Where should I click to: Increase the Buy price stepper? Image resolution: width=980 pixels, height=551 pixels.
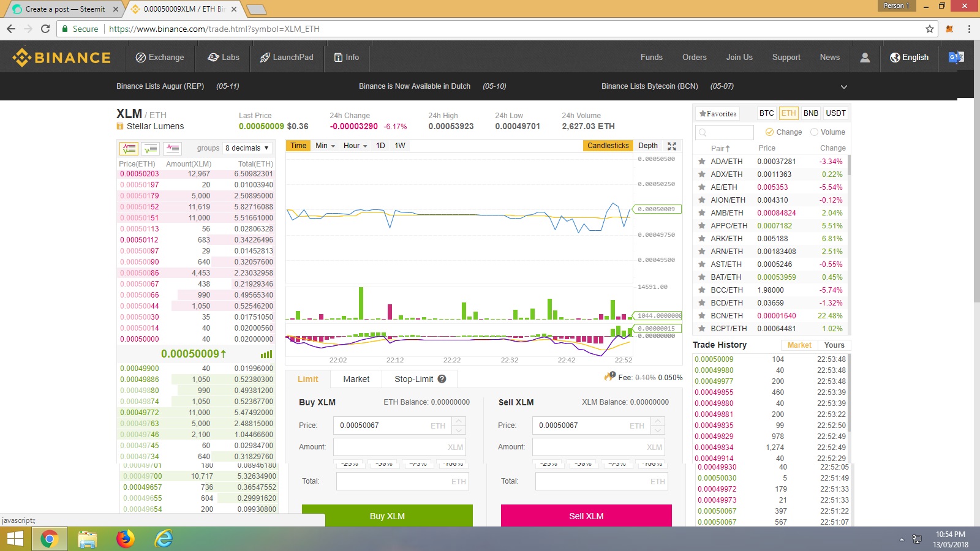(459, 421)
